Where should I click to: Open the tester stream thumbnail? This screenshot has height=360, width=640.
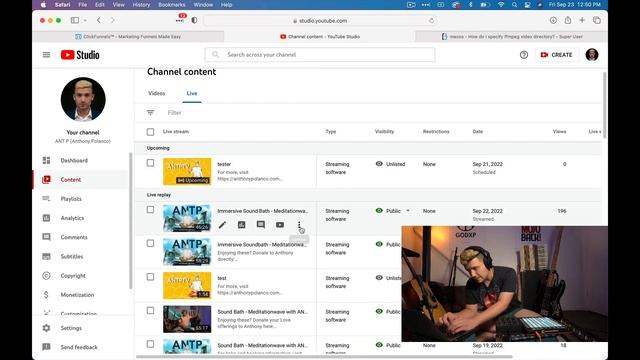click(x=187, y=171)
